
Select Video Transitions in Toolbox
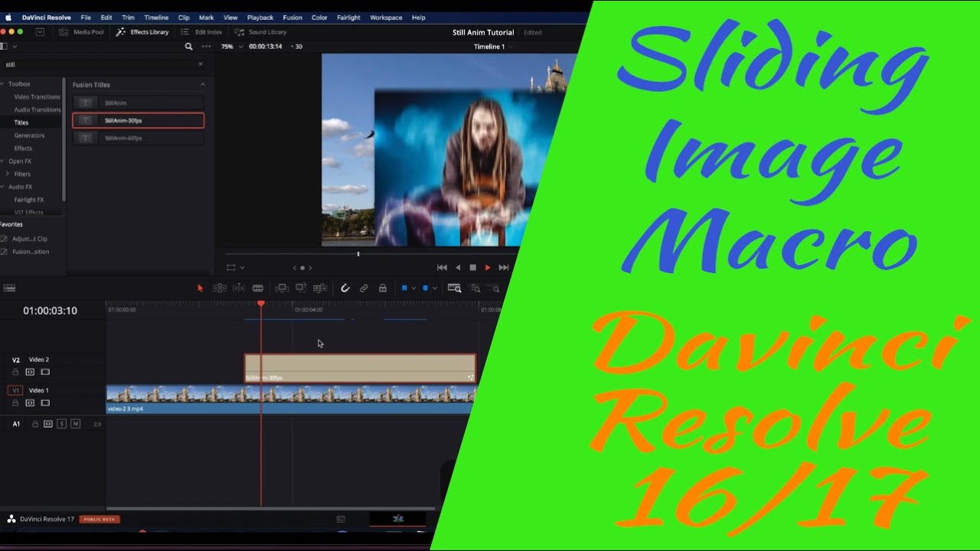(37, 97)
